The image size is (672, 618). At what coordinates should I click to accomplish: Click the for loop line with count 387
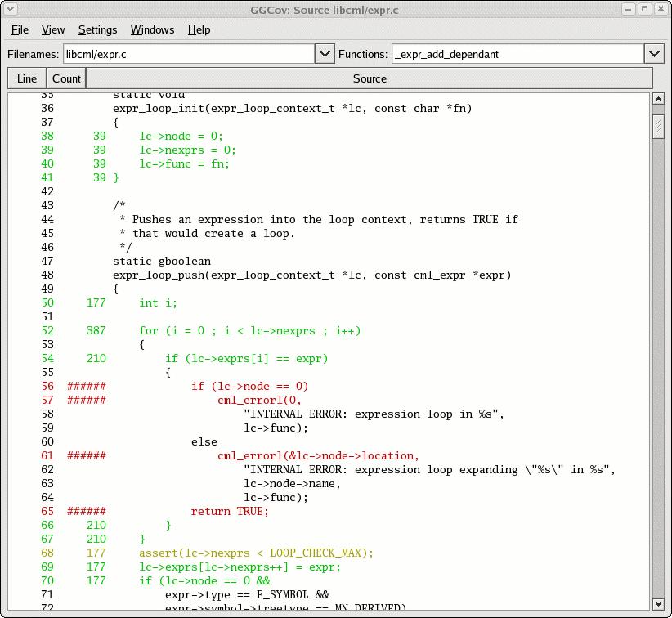coord(250,331)
